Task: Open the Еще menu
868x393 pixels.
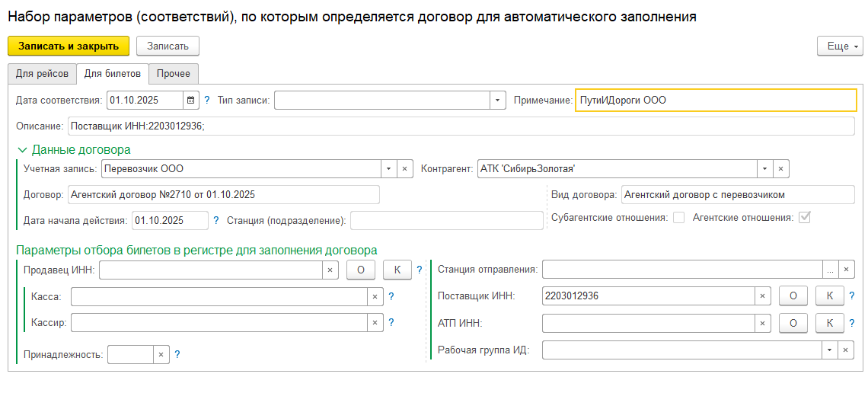Action: pyautogui.click(x=840, y=46)
